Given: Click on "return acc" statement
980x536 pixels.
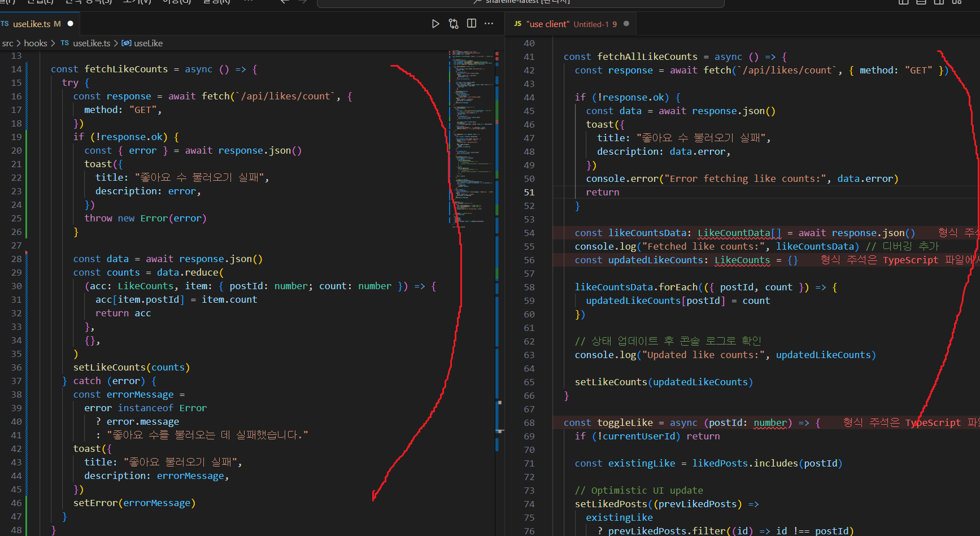Looking at the screenshot, I should 123,313.
